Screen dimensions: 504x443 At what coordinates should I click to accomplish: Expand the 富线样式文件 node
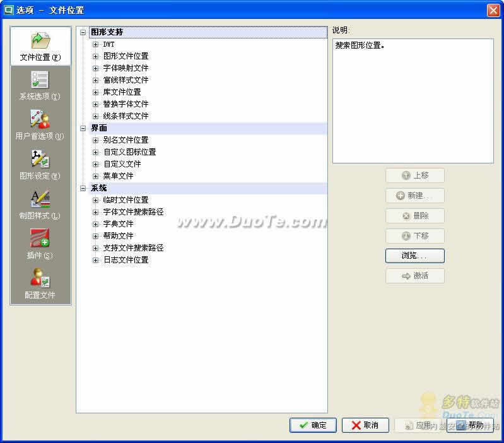95,80
